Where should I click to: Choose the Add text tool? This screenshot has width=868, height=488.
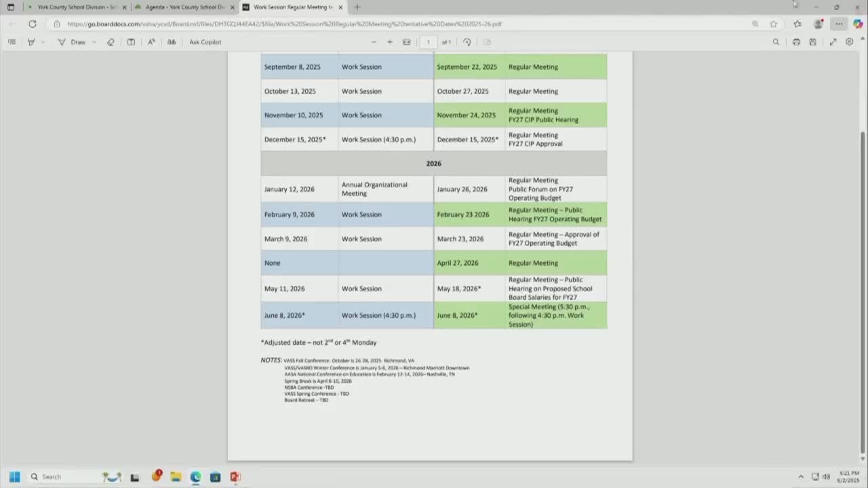(x=131, y=42)
